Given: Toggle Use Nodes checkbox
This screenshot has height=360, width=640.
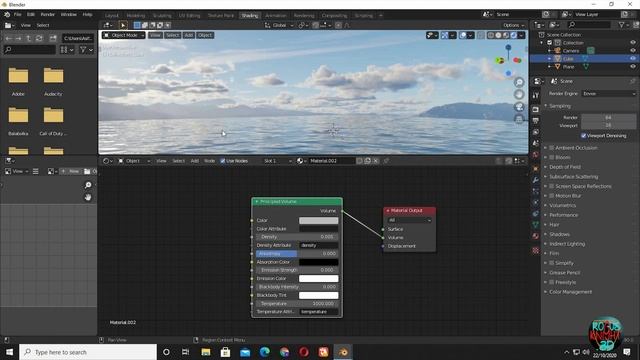Looking at the screenshot, I should coord(222,161).
